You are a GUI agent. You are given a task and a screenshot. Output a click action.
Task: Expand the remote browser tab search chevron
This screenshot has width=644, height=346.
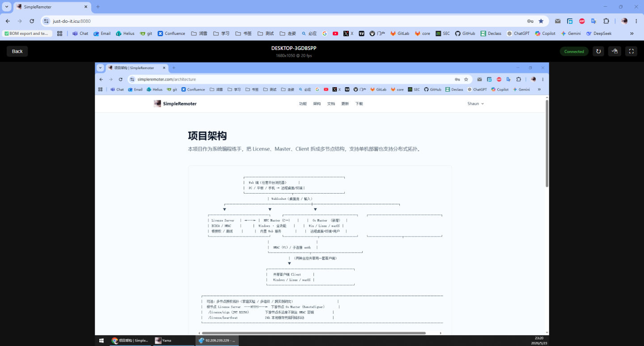(100, 68)
